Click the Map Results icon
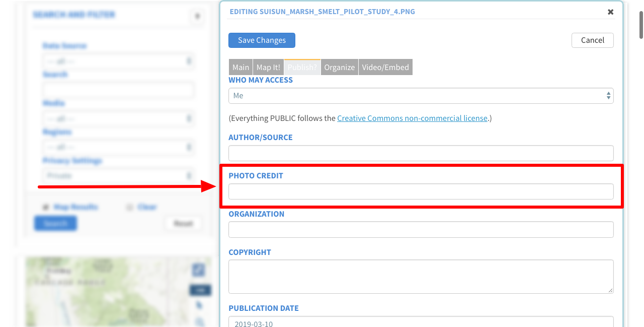 (46, 207)
